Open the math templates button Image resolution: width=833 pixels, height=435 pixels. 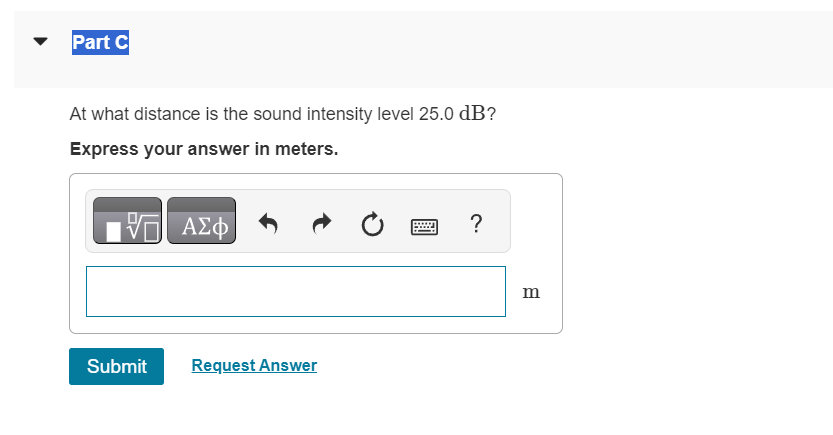(128, 222)
